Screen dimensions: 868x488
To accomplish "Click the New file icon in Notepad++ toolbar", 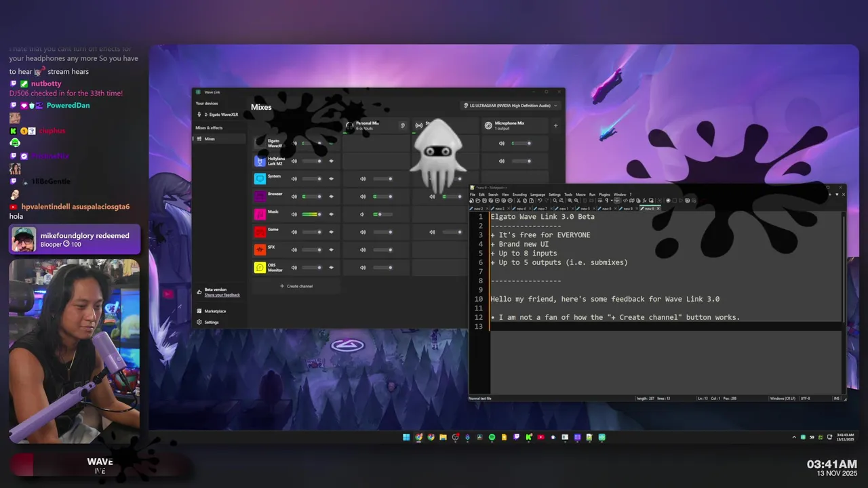I will tap(471, 201).
